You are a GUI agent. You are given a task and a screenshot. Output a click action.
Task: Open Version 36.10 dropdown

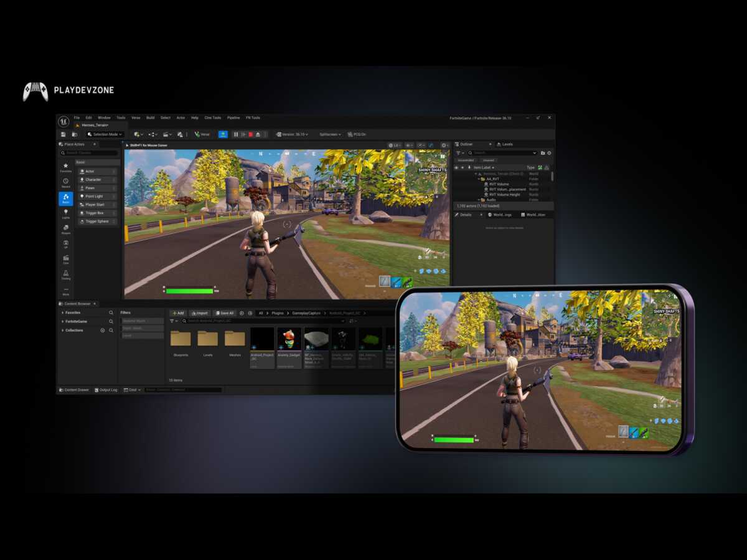click(x=293, y=134)
